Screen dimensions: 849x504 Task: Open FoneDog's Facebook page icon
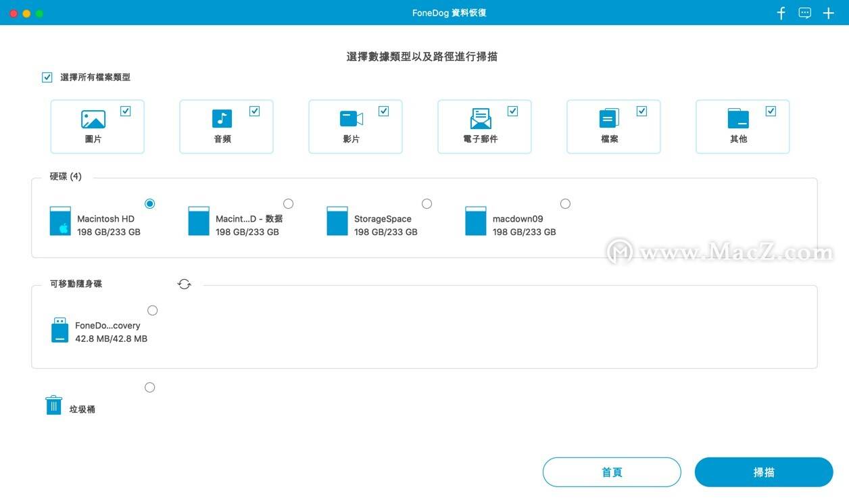click(781, 12)
